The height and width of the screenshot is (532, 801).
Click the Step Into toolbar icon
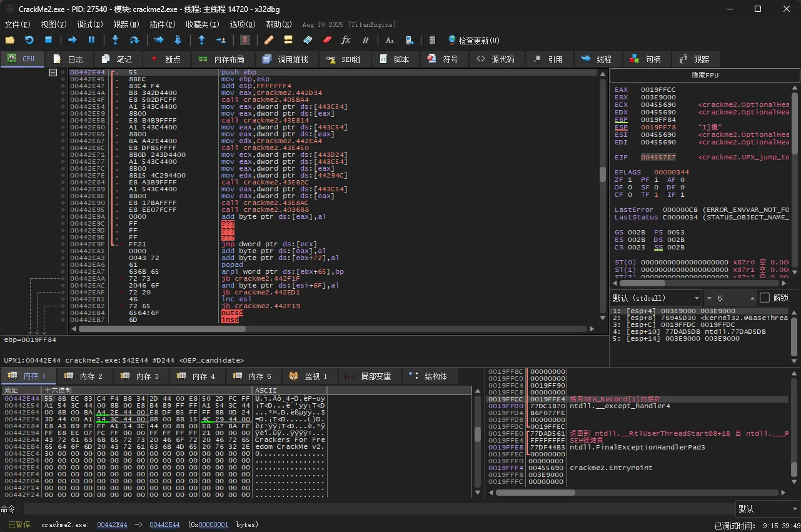115,40
